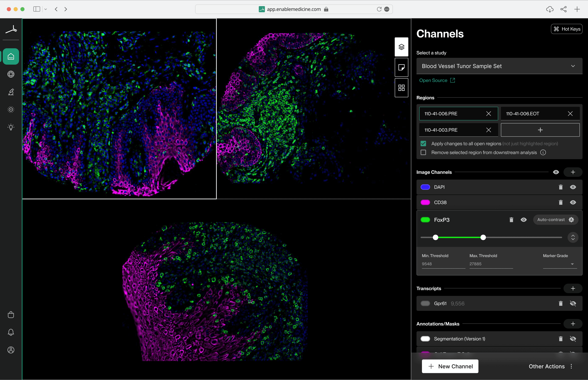Toggle visibility of CD38 channel
The image size is (588, 380).
[x=573, y=202]
